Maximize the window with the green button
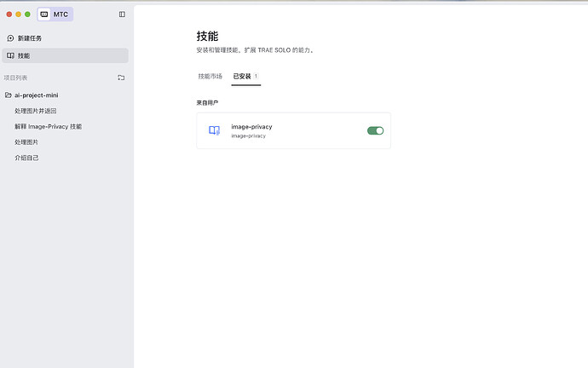This screenshot has width=588, height=368. tap(27, 14)
